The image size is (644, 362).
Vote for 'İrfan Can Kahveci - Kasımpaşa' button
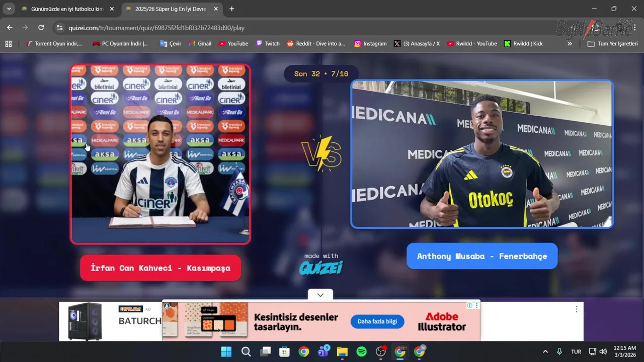[160, 268]
